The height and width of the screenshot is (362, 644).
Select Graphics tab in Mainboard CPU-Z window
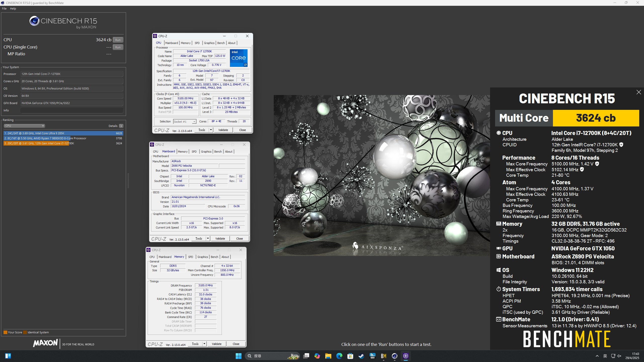pos(206,152)
